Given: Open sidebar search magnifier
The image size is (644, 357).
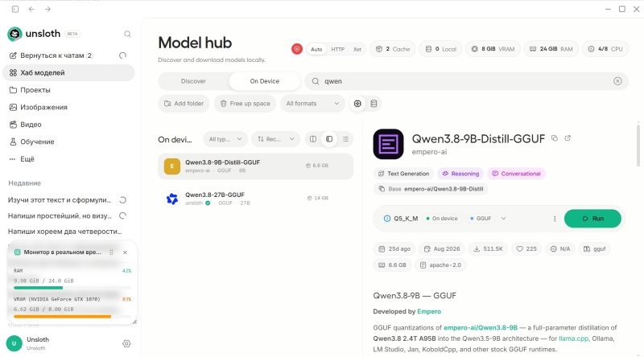Looking at the screenshot, I should 127,34.
